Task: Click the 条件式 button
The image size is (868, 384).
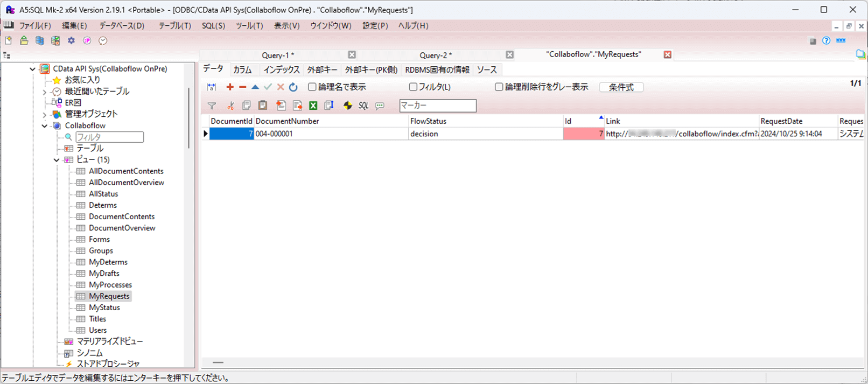Action: [621, 87]
